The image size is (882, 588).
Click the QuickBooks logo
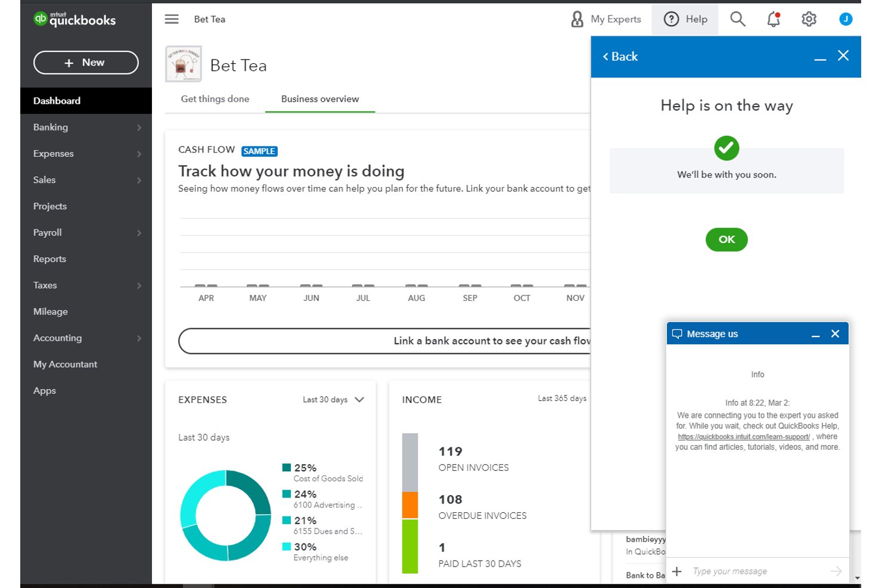74,19
